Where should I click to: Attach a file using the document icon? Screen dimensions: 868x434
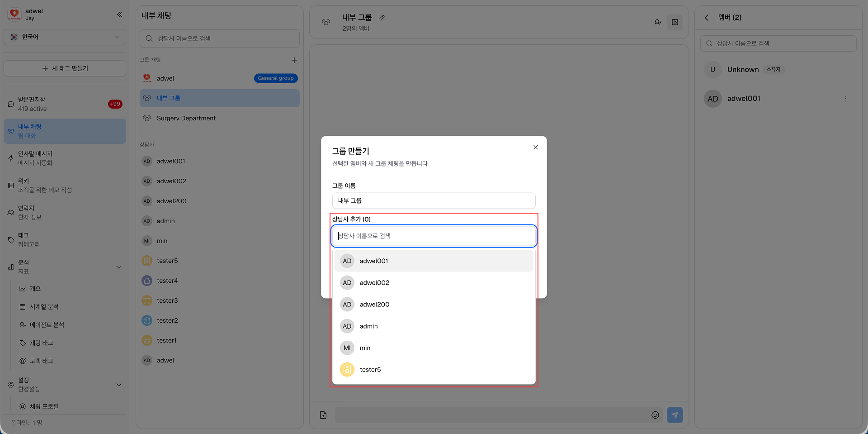(323, 415)
